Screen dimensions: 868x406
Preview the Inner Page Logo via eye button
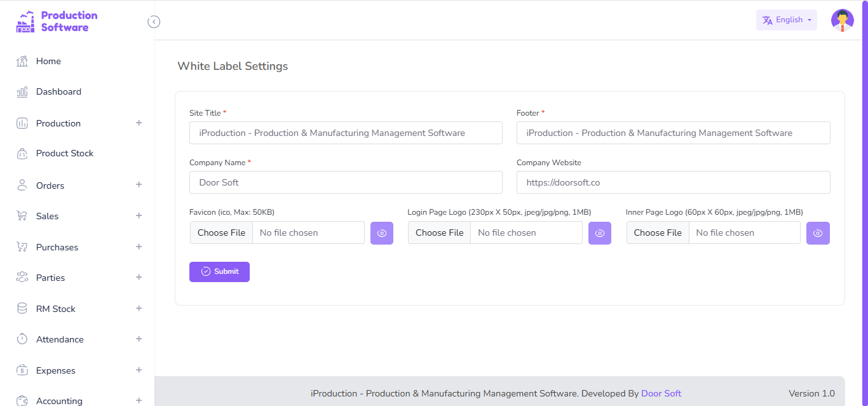pyautogui.click(x=818, y=233)
